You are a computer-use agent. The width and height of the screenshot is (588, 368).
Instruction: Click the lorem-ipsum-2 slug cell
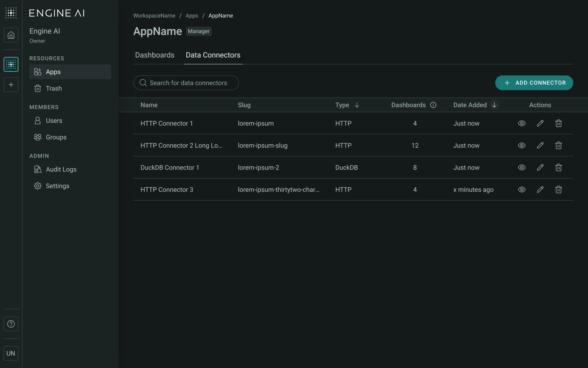point(258,168)
